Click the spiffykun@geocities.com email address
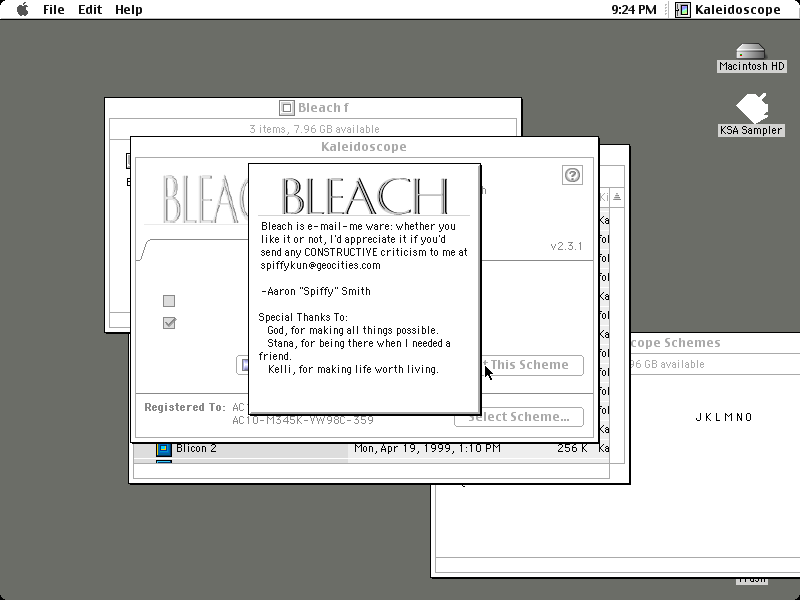800x600 pixels. coord(320,265)
